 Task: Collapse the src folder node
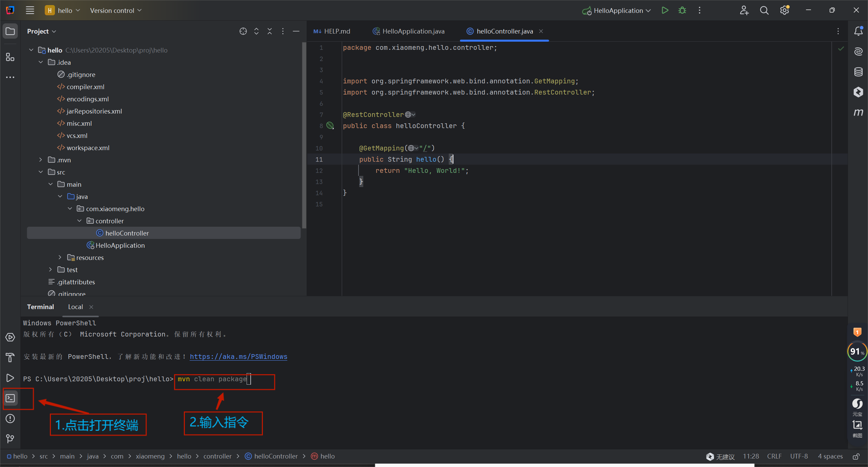pyautogui.click(x=41, y=172)
